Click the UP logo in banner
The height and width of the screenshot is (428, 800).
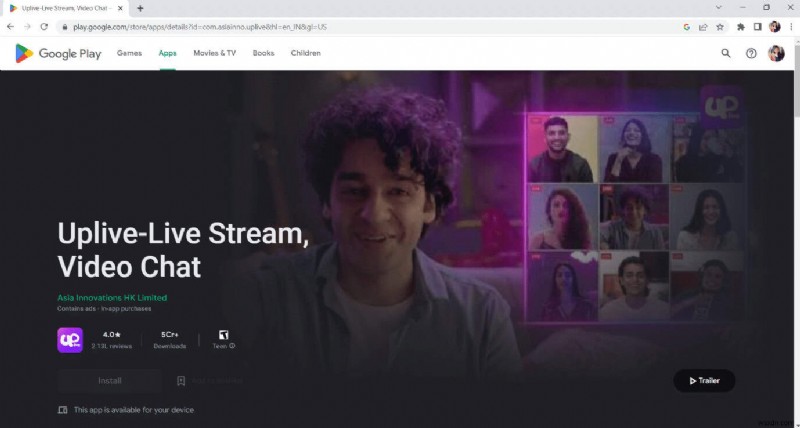pyautogui.click(x=721, y=107)
